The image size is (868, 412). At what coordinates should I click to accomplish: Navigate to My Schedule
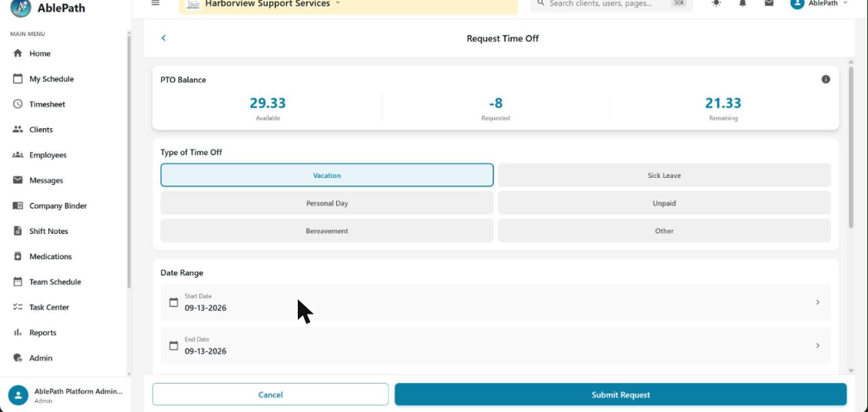pyautogui.click(x=51, y=79)
